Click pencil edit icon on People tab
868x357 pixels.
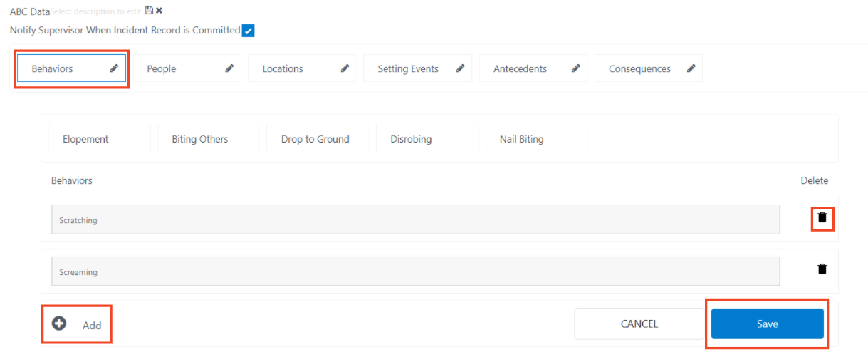229,68
